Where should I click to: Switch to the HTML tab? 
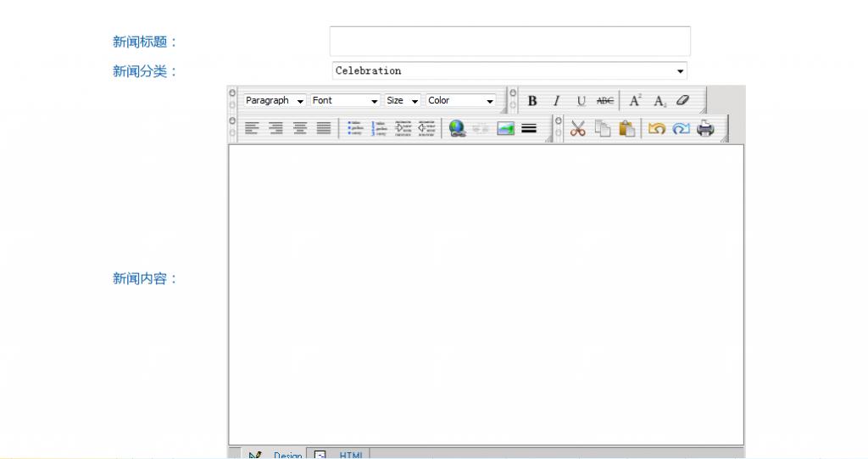pos(338,454)
